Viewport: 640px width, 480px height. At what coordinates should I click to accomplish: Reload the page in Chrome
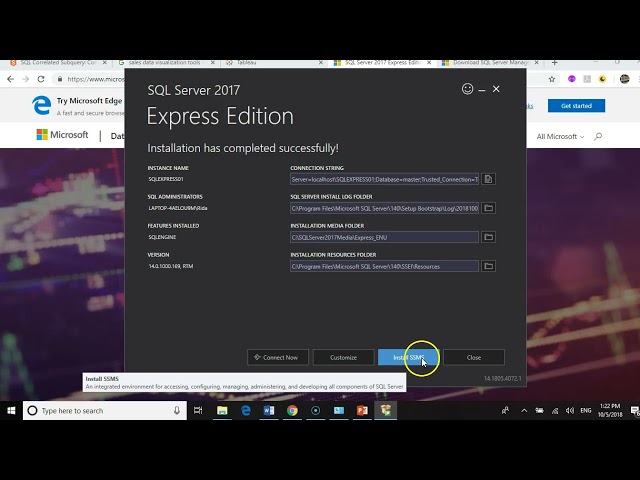pyautogui.click(x=41, y=79)
